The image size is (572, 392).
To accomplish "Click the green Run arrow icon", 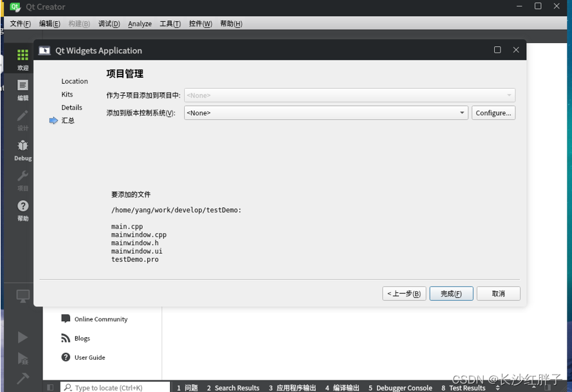I will [x=23, y=337].
